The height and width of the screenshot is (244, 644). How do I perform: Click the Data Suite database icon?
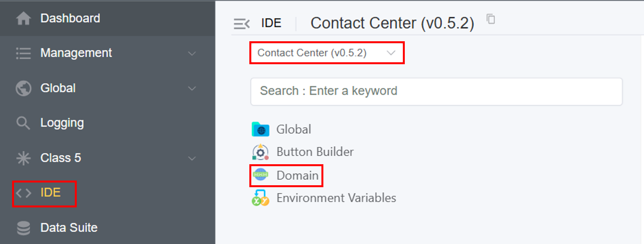pyautogui.click(x=23, y=228)
